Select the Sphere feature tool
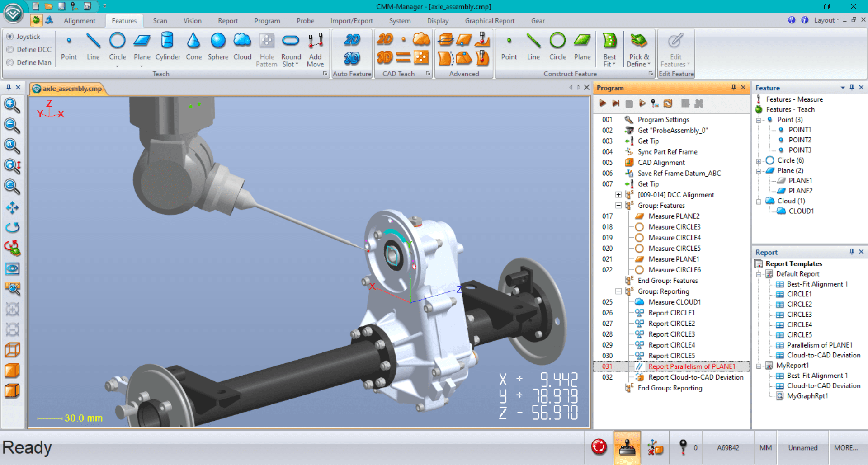This screenshot has height=465, width=868. 217,47
